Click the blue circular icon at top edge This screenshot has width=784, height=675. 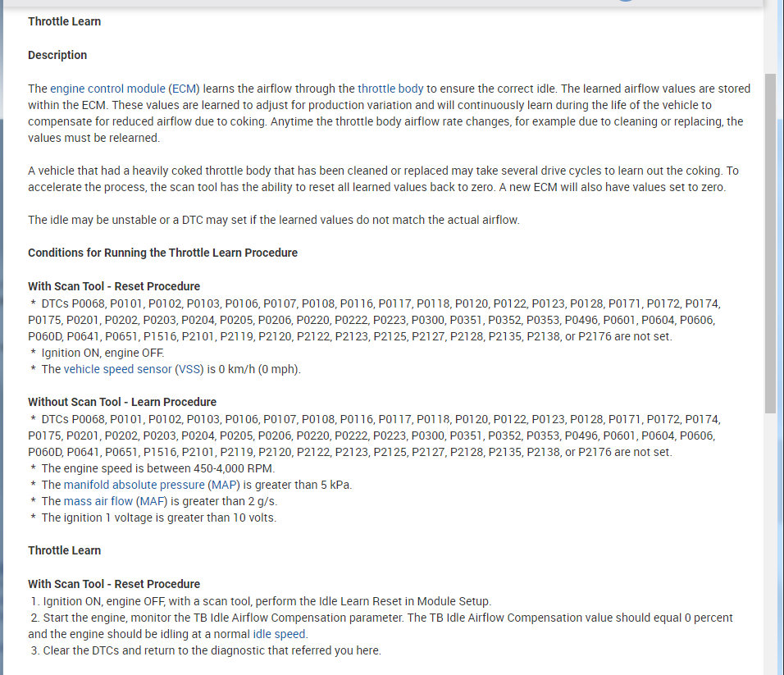tap(625, 2)
